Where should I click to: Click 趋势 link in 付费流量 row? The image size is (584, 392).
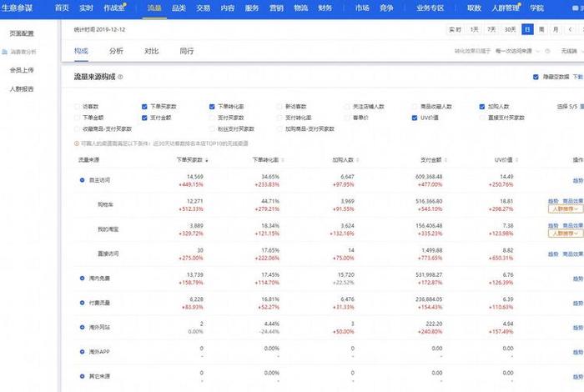(x=578, y=304)
